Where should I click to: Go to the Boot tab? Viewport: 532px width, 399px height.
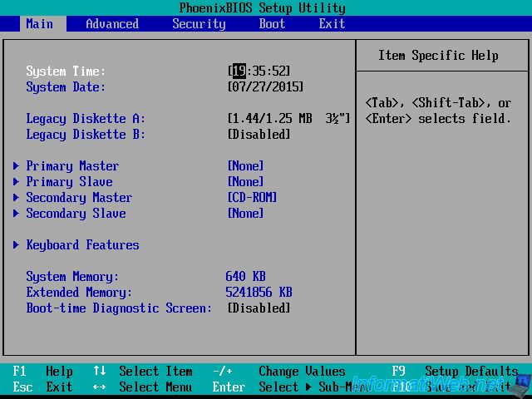tap(272, 24)
